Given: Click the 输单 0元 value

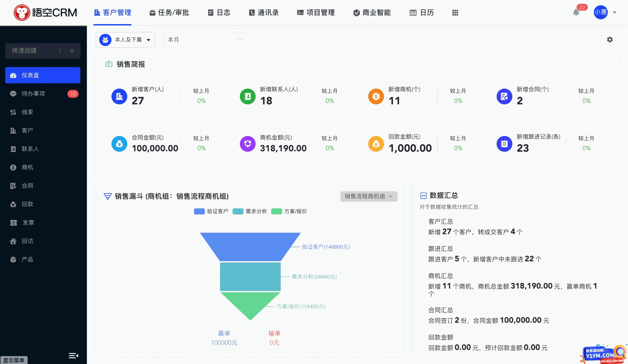Looking at the screenshot, I should point(274,343).
